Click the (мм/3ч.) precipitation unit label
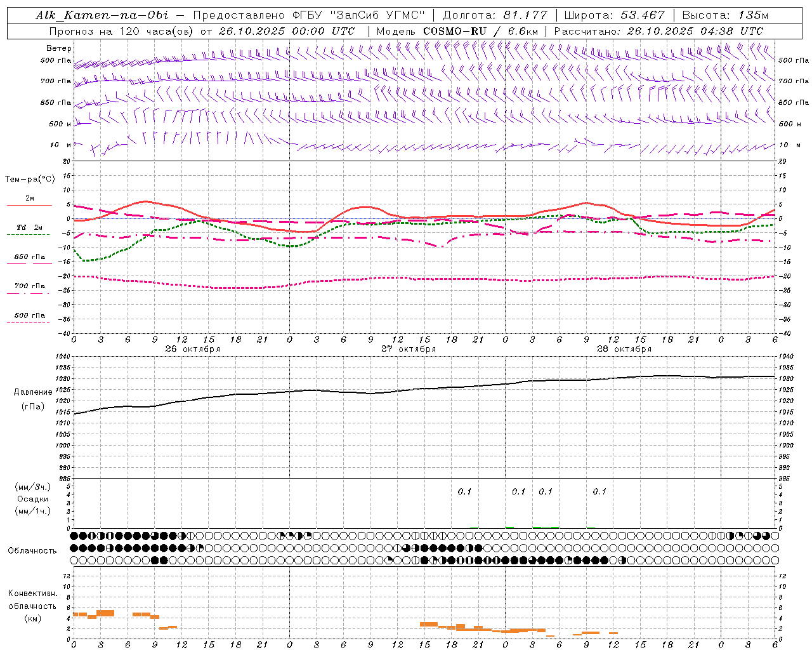The height and width of the screenshot is (650, 812). coord(32,487)
